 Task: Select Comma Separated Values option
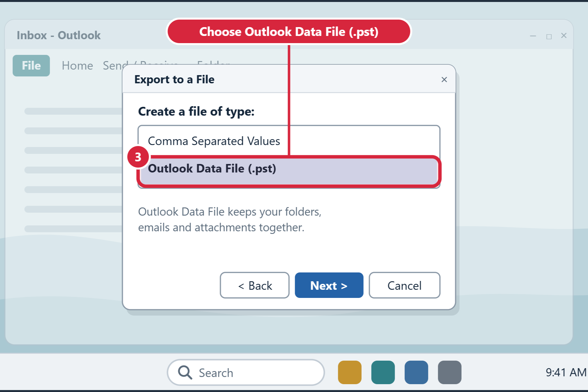(x=289, y=141)
